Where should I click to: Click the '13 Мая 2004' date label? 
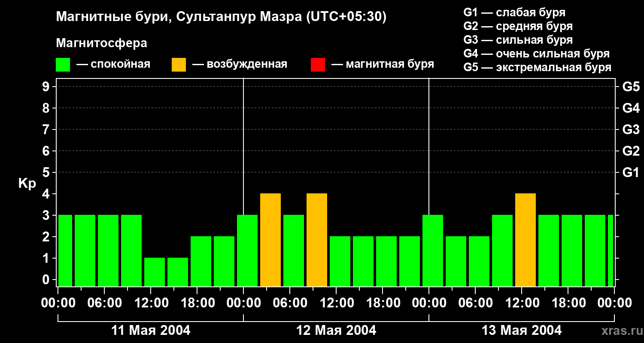coord(522,330)
